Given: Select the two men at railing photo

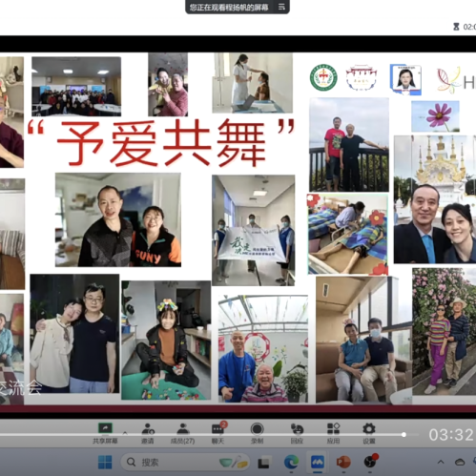Looking at the screenshot, I should pos(349,145).
